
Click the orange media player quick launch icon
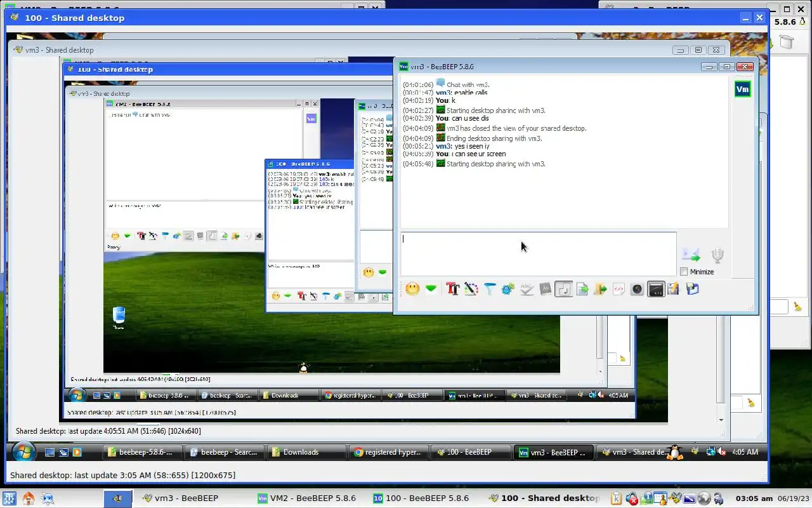[77, 452]
